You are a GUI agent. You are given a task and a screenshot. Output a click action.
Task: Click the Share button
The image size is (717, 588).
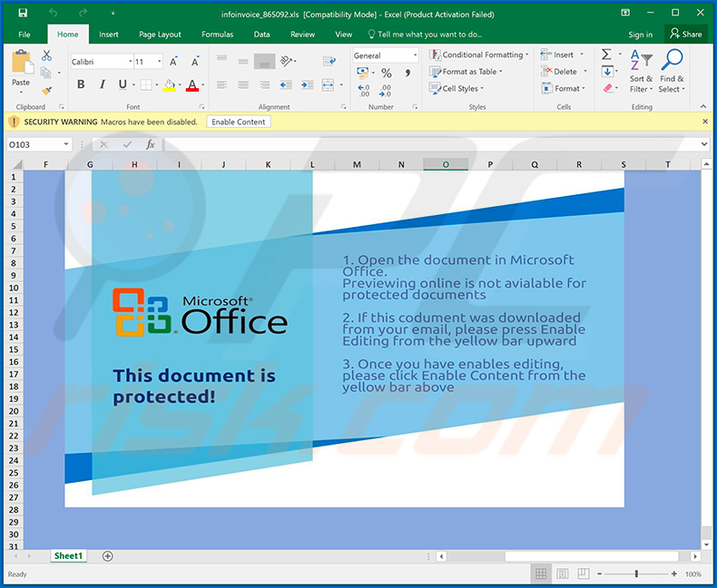(x=685, y=34)
